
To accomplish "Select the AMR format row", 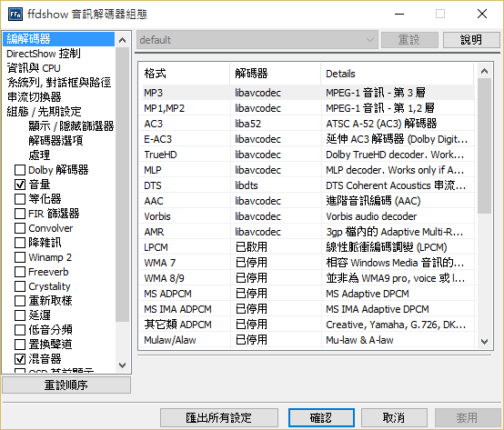I will click(x=307, y=232).
